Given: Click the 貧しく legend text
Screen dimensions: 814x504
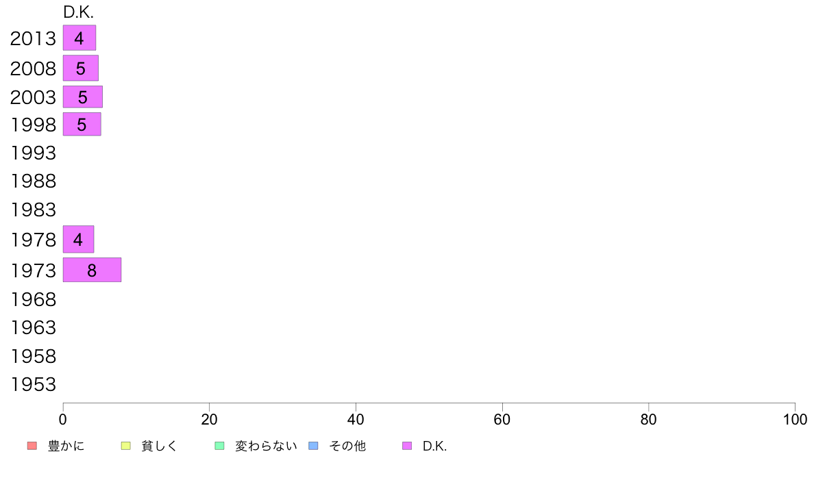Looking at the screenshot, I should click(160, 446).
